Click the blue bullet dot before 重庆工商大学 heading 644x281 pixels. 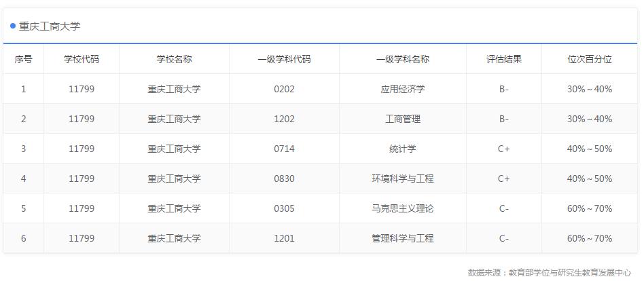pos(13,26)
